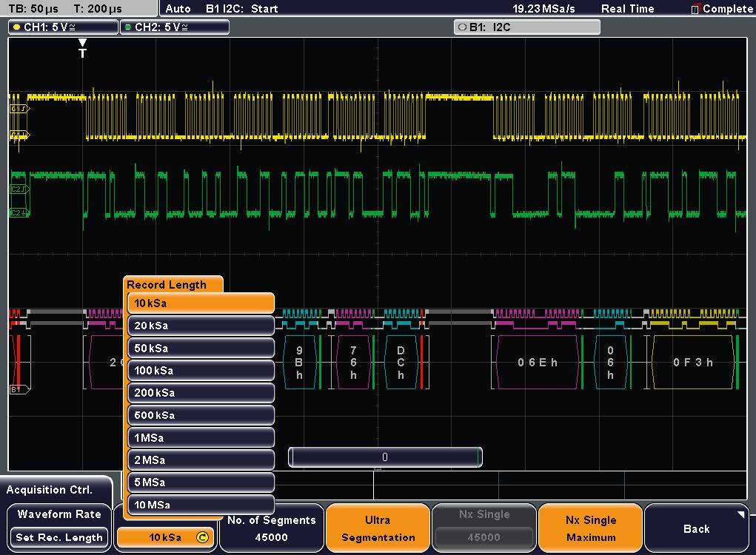Open the CH1 5 V channel settings
The image size is (756, 555).
point(63,27)
